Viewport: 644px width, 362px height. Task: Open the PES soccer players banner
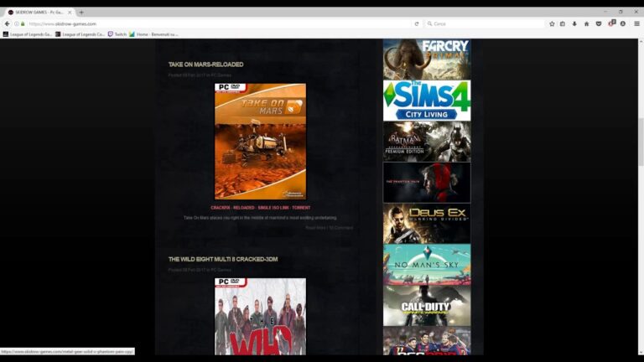pos(427,341)
